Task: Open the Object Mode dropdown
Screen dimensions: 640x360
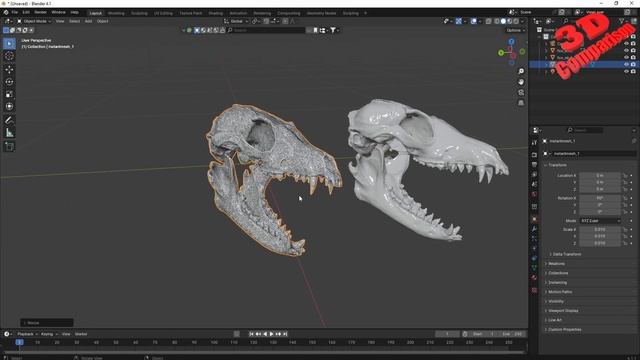Action: pos(34,21)
